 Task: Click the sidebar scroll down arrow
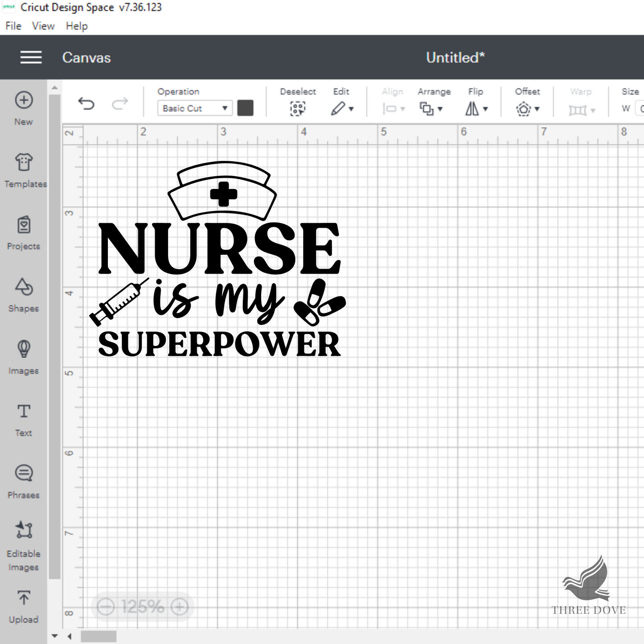point(54,636)
